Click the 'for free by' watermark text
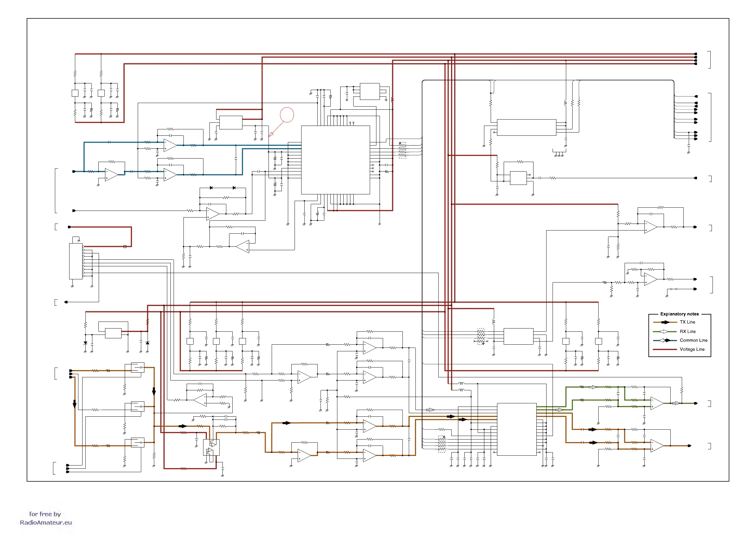 pos(45,514)
